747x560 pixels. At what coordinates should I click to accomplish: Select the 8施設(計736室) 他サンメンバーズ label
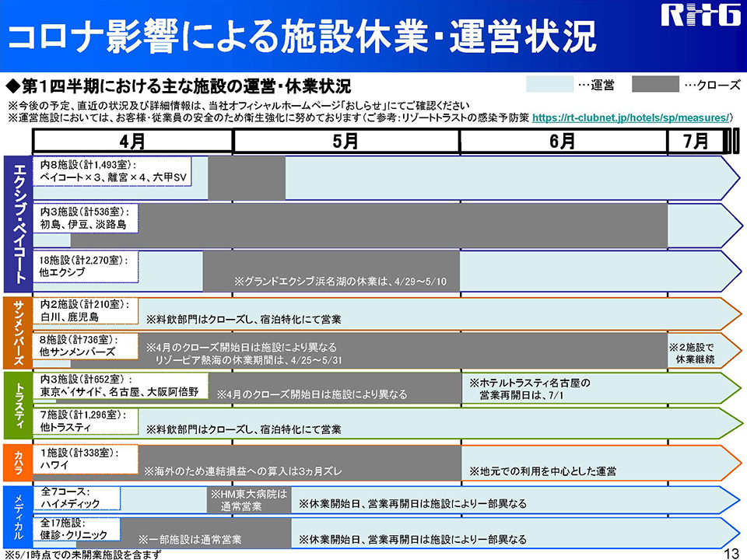point(86,346)
